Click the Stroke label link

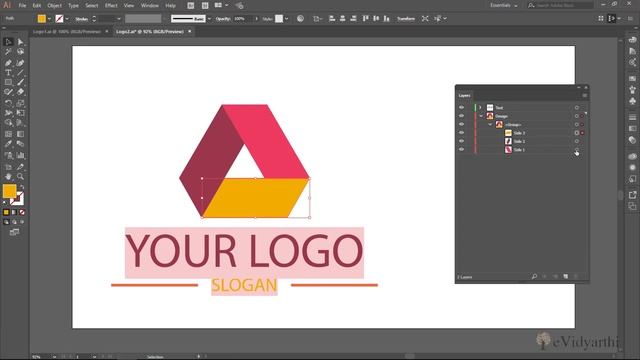(x=82, y=19)
